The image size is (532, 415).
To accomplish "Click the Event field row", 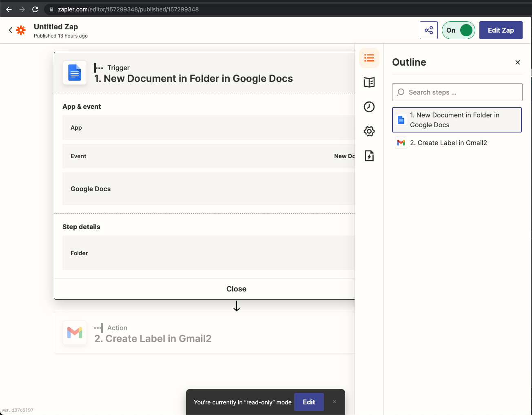I will [208, 156].
